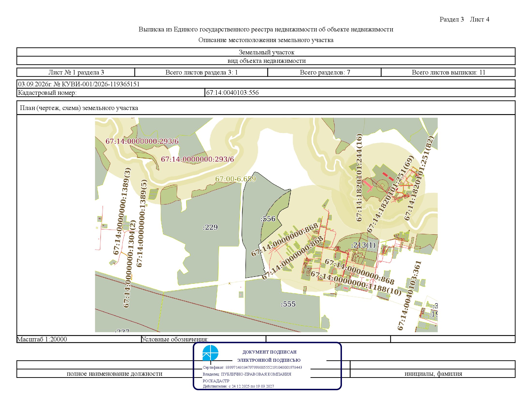
Task: Click the "Кадастровый номер:" label
Action: click(x=47, y=93)
